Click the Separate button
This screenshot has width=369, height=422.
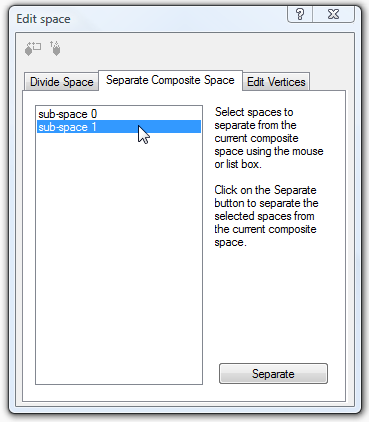click(x=273, y=374)
